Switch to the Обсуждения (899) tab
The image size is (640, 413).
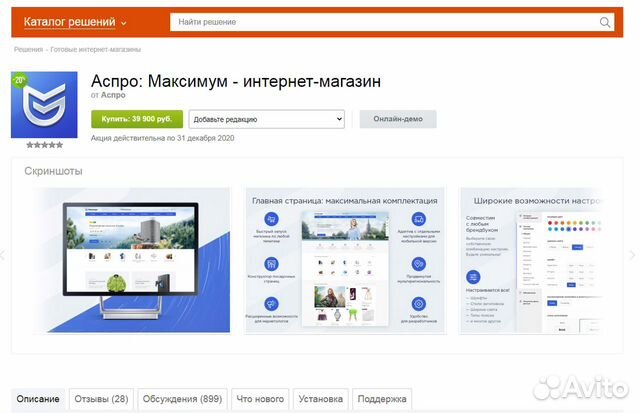pos(182,399)
